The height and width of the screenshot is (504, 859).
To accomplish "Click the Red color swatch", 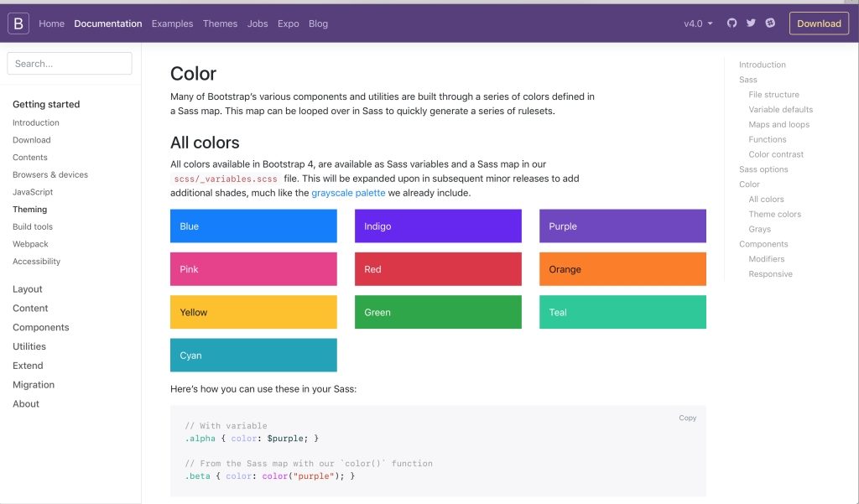I will [x=438, y=269].
